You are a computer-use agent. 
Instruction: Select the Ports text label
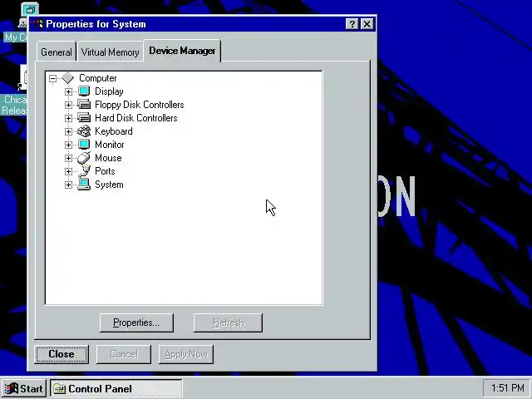[x=105, y=171]
